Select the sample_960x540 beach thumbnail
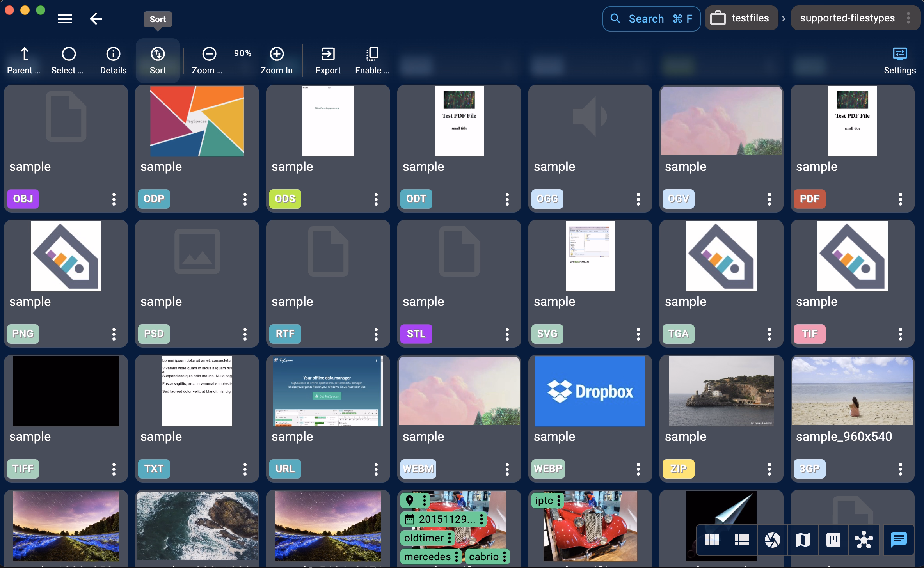This screenshot has height=568, width=924. click(x=853, y=391)
